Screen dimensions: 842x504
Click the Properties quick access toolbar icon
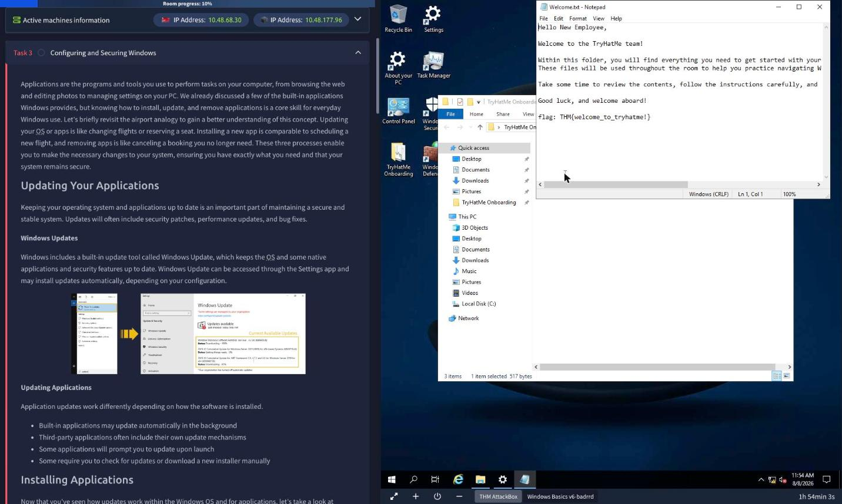click(460, 102)
